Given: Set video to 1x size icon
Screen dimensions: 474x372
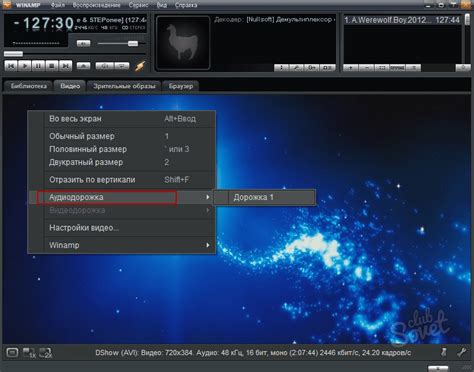Looking at the screenshot, I should 29,353.
